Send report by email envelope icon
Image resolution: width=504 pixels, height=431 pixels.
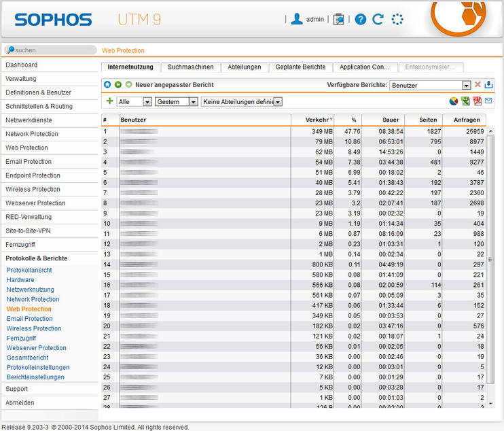coord(488,101)
